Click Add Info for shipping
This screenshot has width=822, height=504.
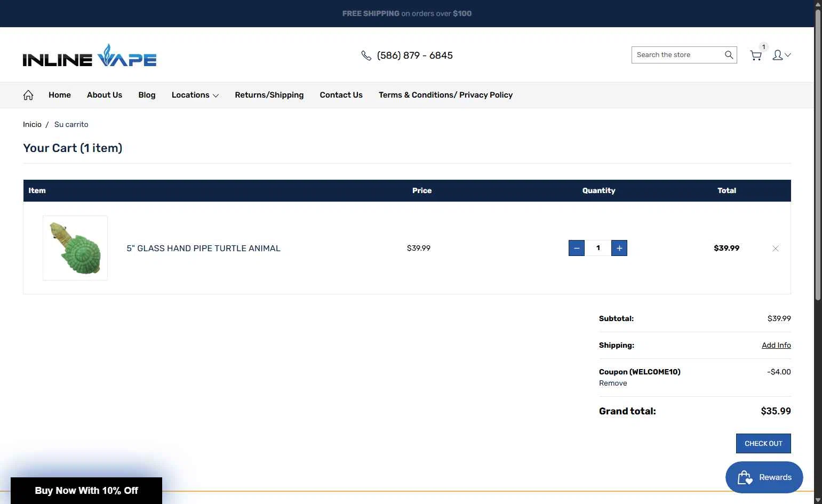point(776,345)
